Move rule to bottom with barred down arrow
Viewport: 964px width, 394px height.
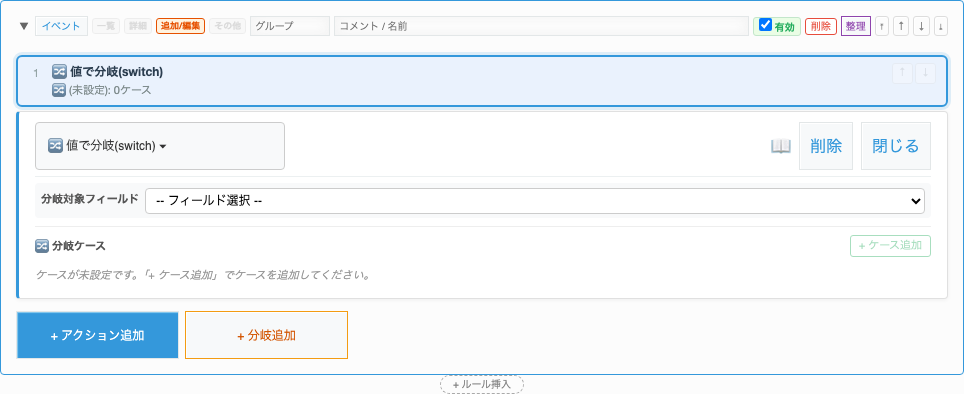pyautogui.click(x=941, y=26)
